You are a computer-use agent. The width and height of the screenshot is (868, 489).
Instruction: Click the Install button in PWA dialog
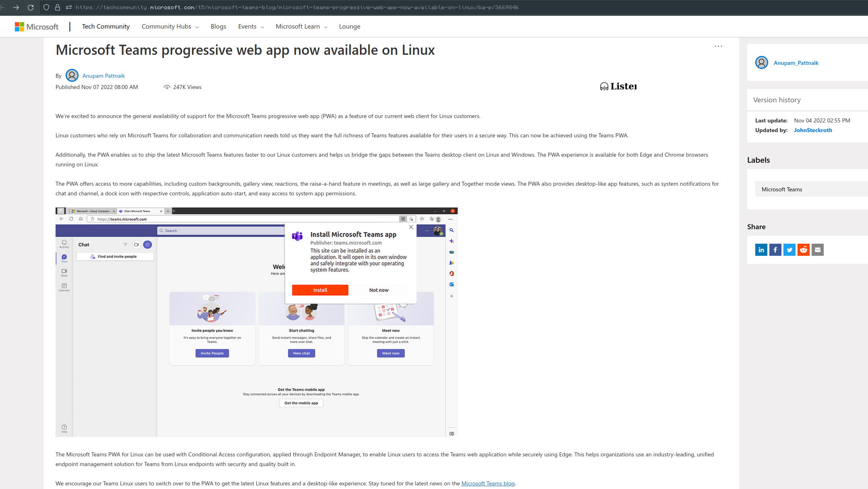pyautogui.click(x=320, y=290)
